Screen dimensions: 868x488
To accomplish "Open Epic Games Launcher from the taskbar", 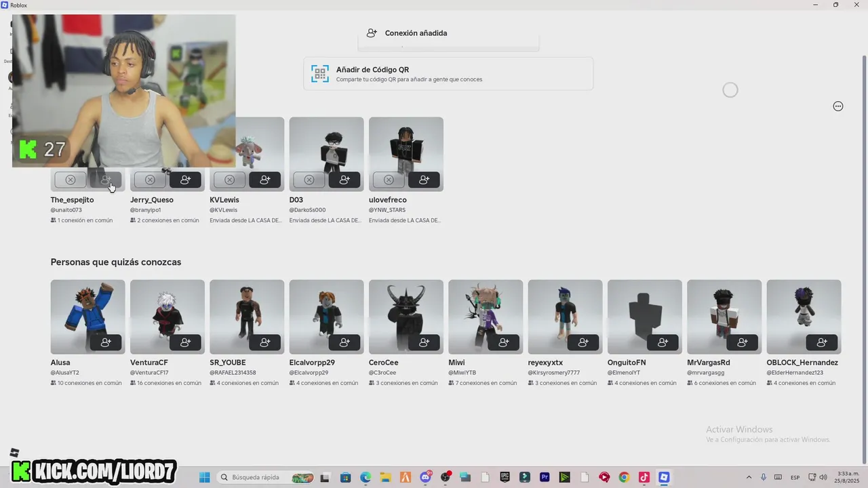I will coord(505,477).
